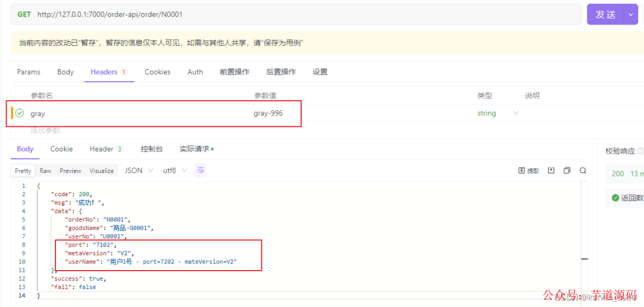This screenshot has height=307, width=644.
Task: Click the GET method selector
Action: point(24,14)
